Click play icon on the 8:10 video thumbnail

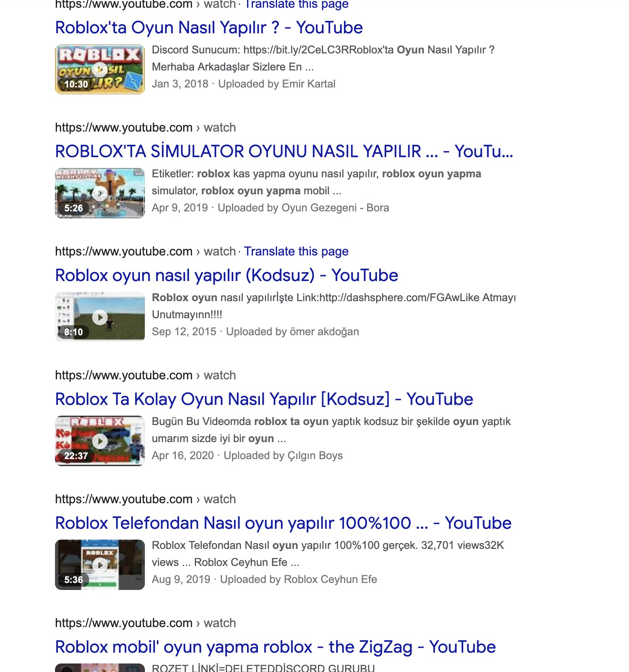point(100,317)
